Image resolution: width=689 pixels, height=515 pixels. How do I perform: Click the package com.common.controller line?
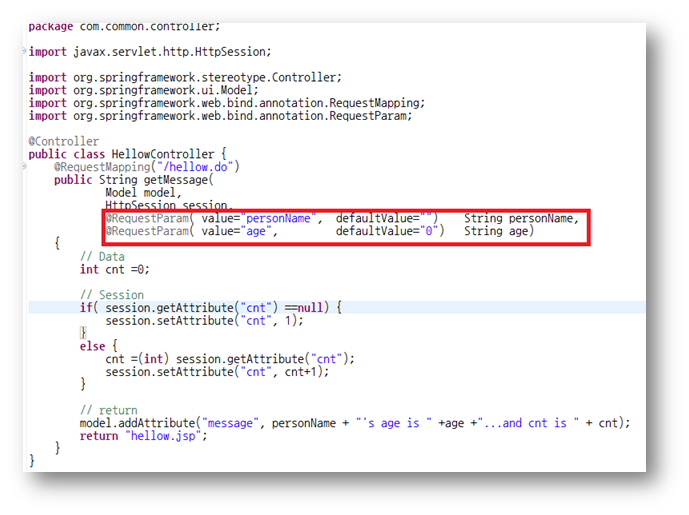pyautogui.click(x=124, y=27)
